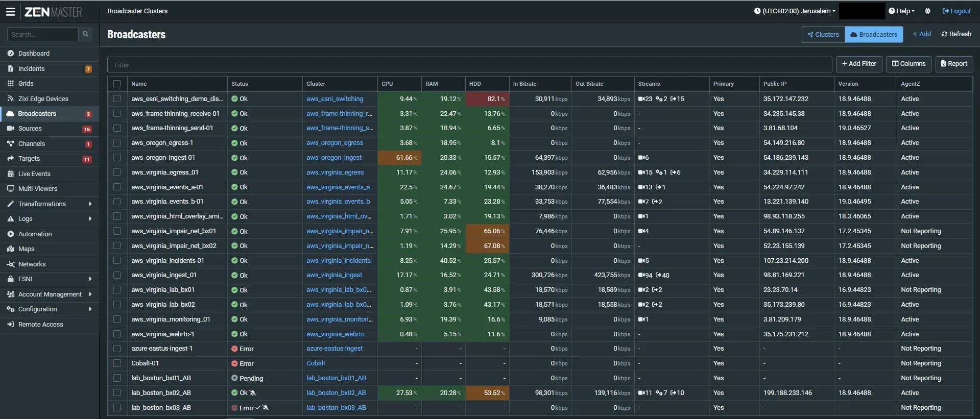Viewport: 980px width, 419px height.
Task: Expand the Transformations submenu arrow
Action: click(x=90, y=204)
